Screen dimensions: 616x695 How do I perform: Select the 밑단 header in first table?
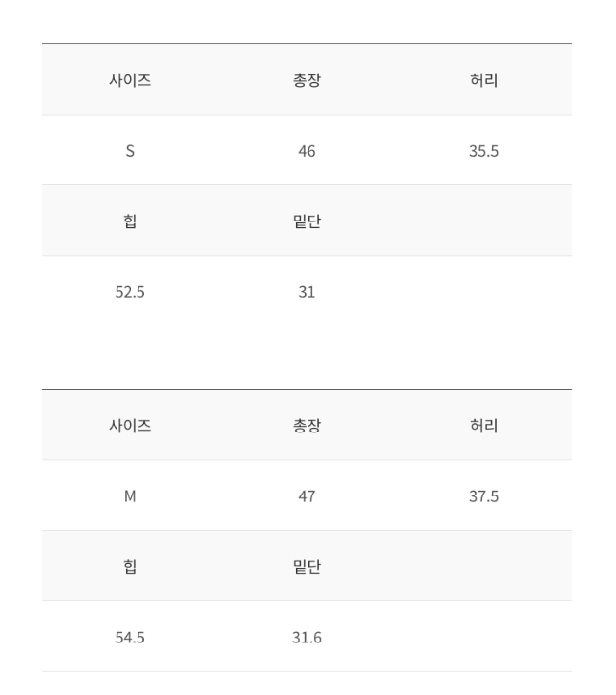click(x=307, y=221)
